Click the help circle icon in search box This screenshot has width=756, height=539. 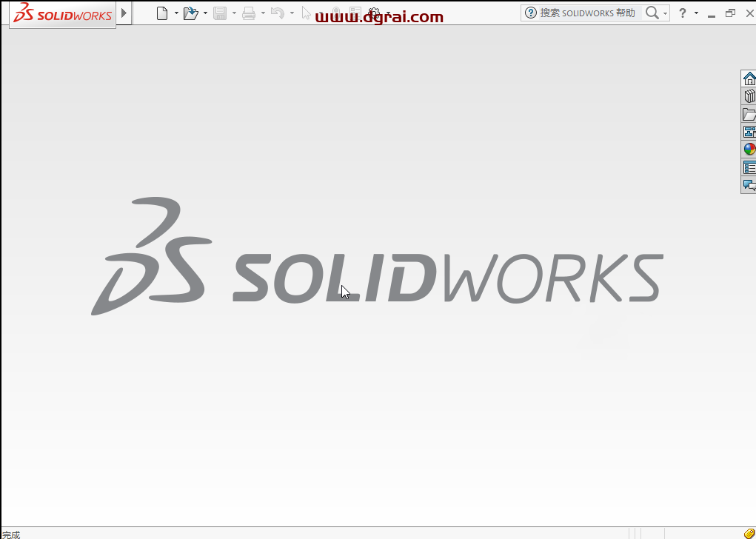530,13
